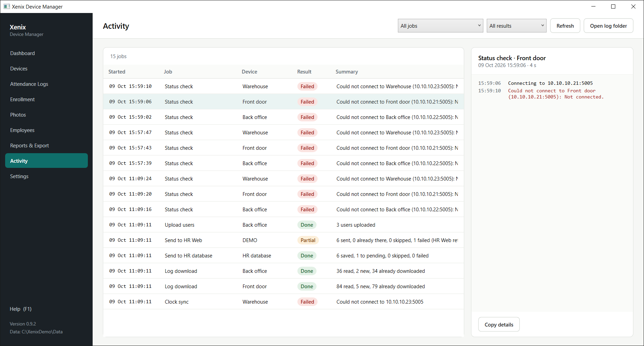Minimize the Xenix Device Manager window

coord(593,6)
